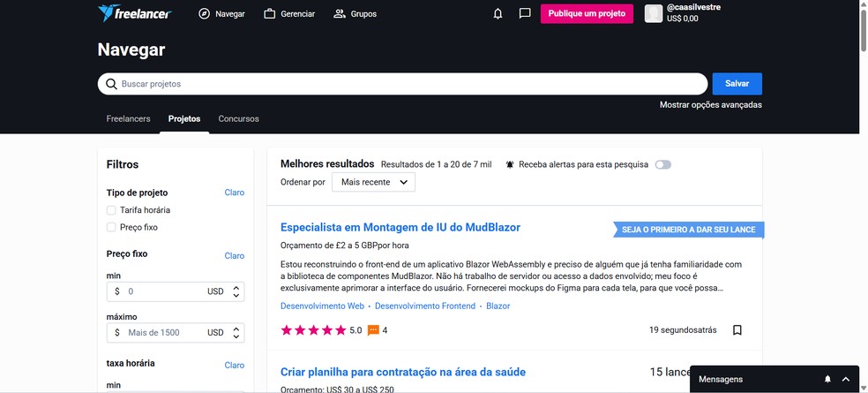Image resolution: width=868 pixels, height=393 pixels.
Task: Click the Desenvolvimento Web skill tag
Action: [322, 306]
